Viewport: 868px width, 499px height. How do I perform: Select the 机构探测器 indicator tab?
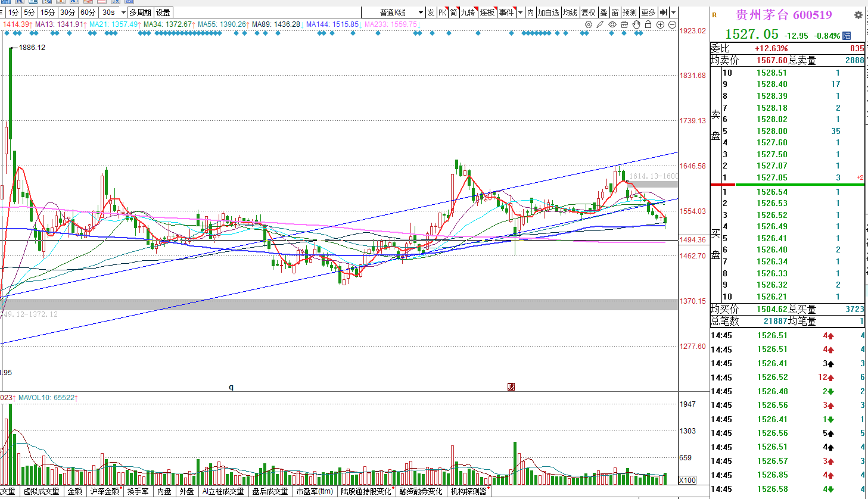[x=469, y=491]
